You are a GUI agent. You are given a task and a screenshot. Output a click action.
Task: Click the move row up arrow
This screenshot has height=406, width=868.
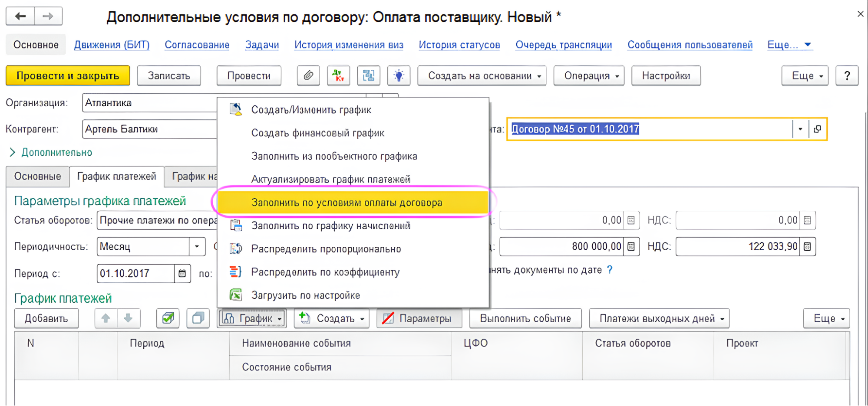tap(106, 318)
